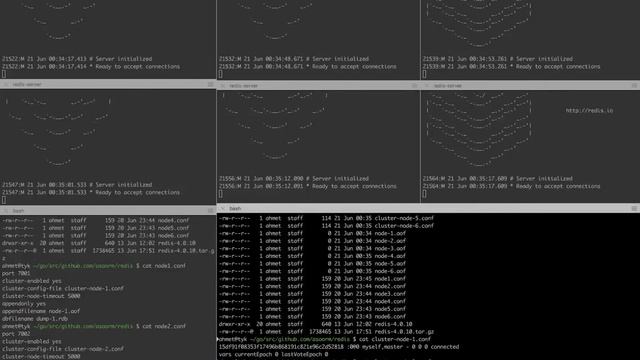Select the bottom-right bash pane title
640x360 pixels.
click(x=235, y=208)
